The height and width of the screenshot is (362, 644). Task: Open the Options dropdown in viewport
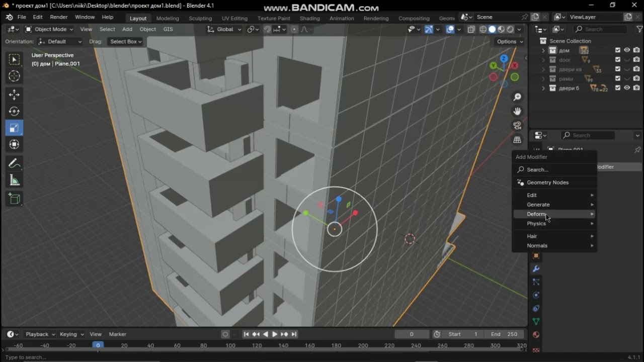click(510, 42)
